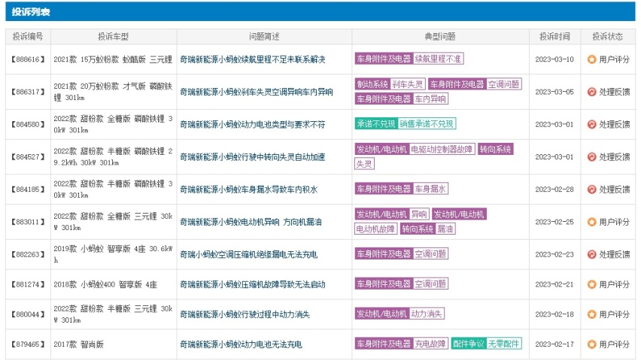
Task: Click the 刹车失灵 tag
Action: point(408,84)
